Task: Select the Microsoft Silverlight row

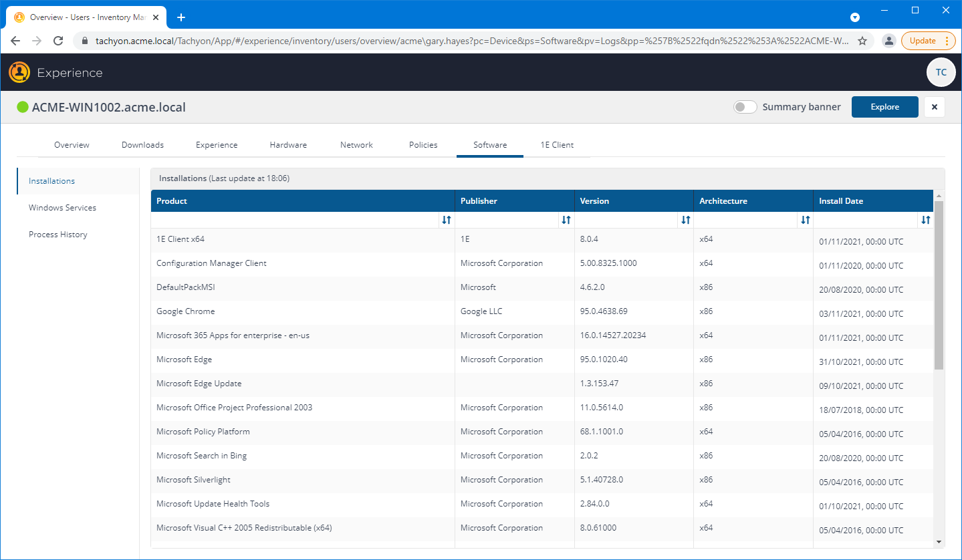Action: coord(542,480)
